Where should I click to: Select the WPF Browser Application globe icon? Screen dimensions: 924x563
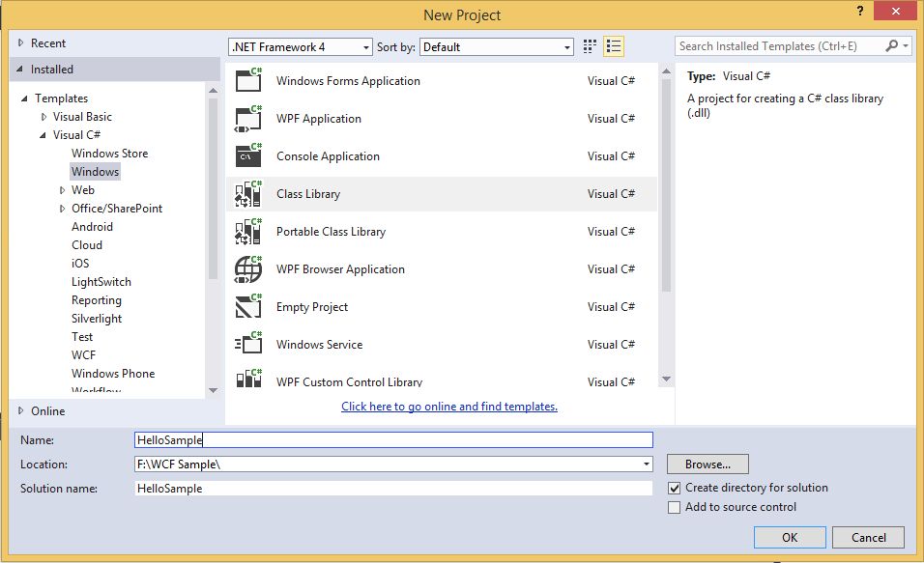point(248,269)
